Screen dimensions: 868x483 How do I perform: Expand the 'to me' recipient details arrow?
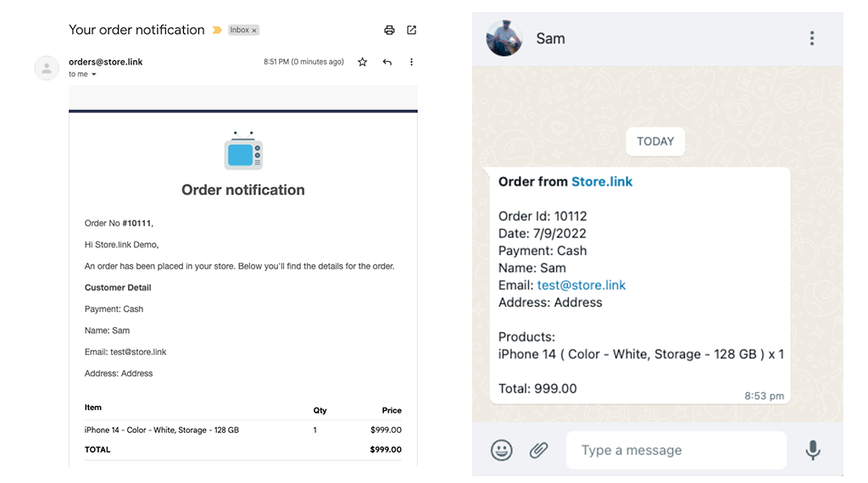[94, 75]
